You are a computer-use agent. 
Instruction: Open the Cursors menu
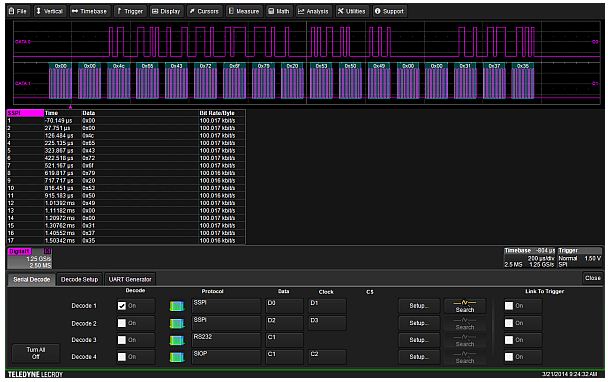coord(204,11)
